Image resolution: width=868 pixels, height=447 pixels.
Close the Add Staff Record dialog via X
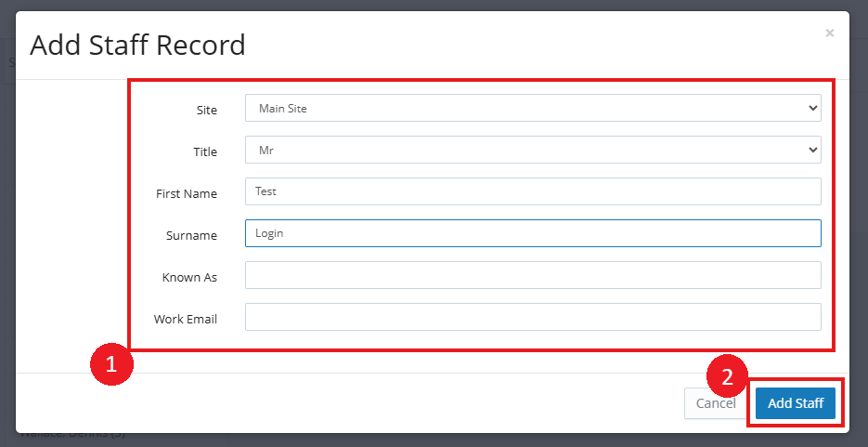(829, 33)
